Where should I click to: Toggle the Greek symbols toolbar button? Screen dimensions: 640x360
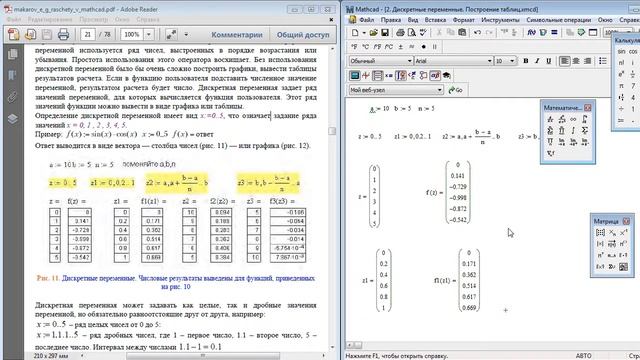click(x=435, y=76)
